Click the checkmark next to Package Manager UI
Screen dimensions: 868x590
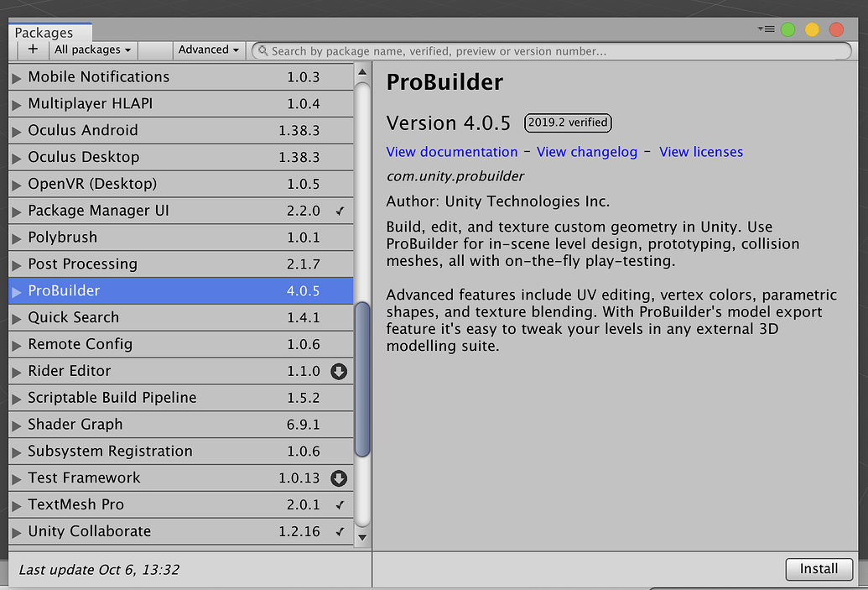(x=339, y=211)
